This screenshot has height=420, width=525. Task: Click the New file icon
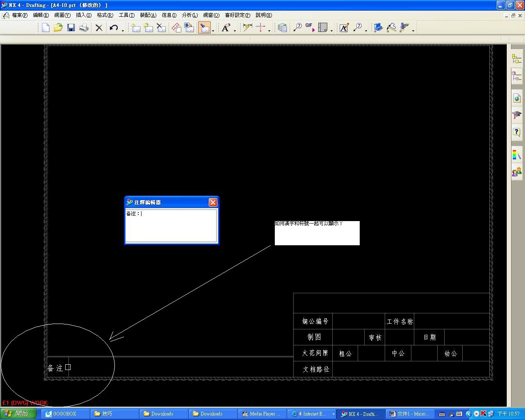pyautogui.click(x=46, y=27)
